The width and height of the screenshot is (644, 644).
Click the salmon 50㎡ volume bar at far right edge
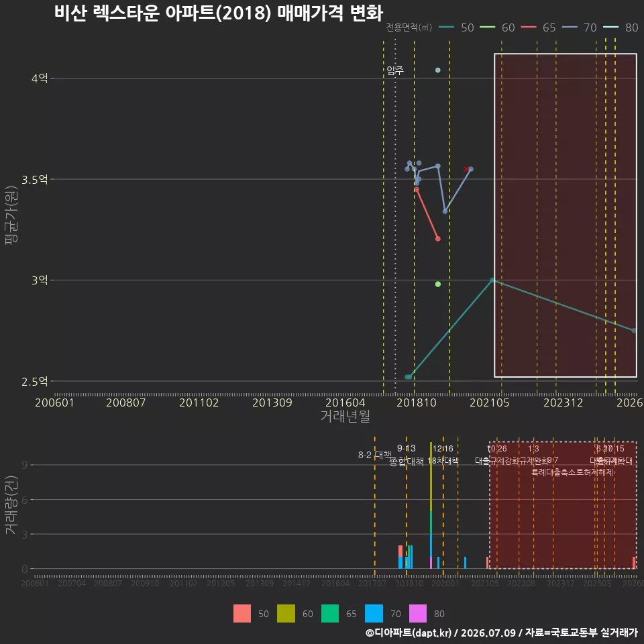pos(634,563)
